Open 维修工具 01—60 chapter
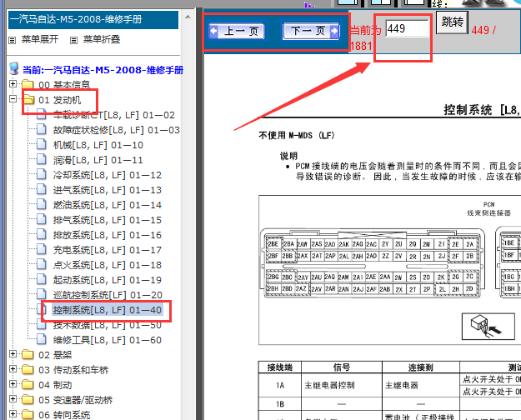This screenshot has height=420, width=521. [108, 340]
